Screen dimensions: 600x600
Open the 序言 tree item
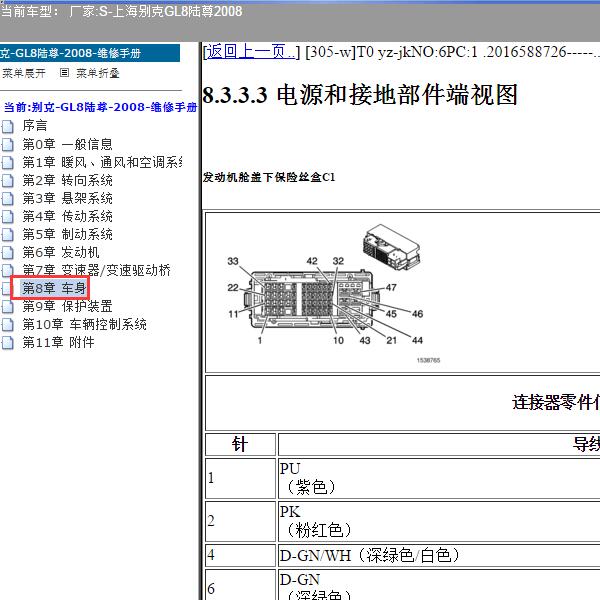(35, 126)
